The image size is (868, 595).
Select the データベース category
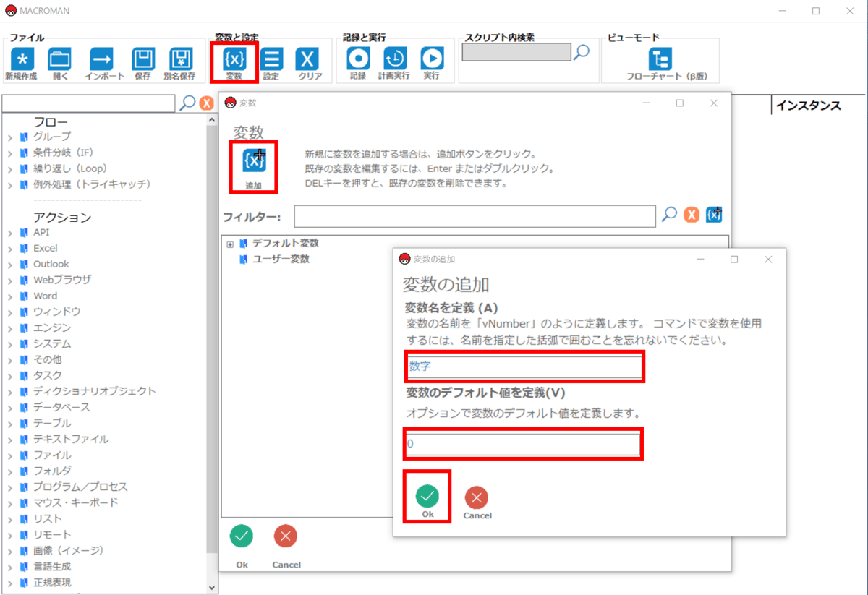[62, 407]
